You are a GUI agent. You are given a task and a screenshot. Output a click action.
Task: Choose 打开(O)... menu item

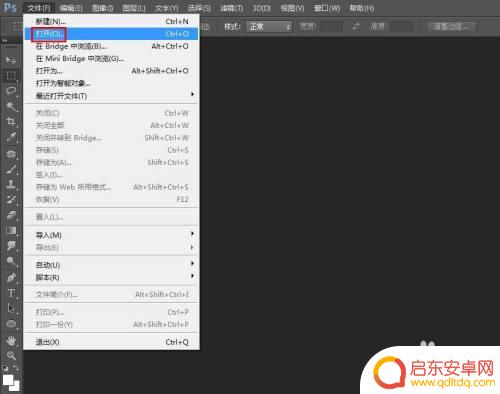click(111, 34)
